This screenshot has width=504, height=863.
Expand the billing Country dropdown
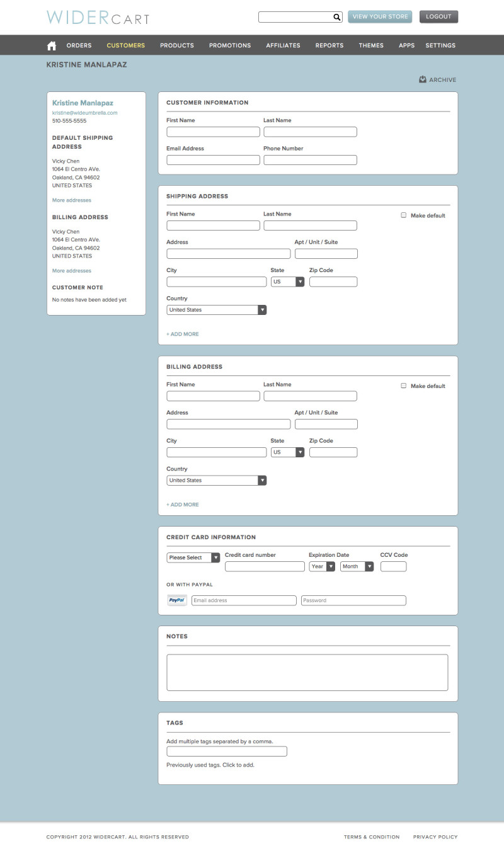pos(216,480)
